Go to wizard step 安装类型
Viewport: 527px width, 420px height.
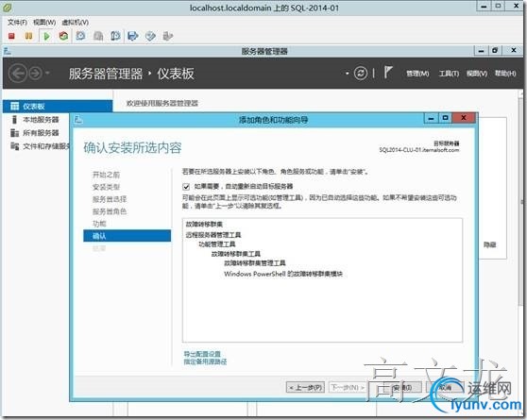tap(106, 187)
